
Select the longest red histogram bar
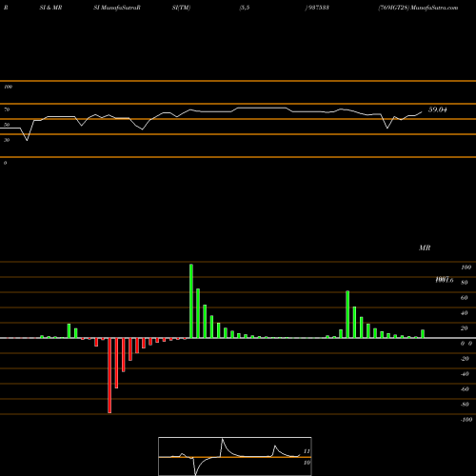[x=109, y=375]
